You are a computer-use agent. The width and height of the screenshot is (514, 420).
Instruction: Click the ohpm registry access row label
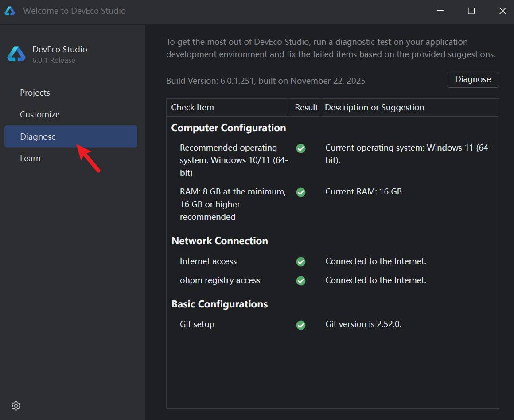[x=220, y=280]
